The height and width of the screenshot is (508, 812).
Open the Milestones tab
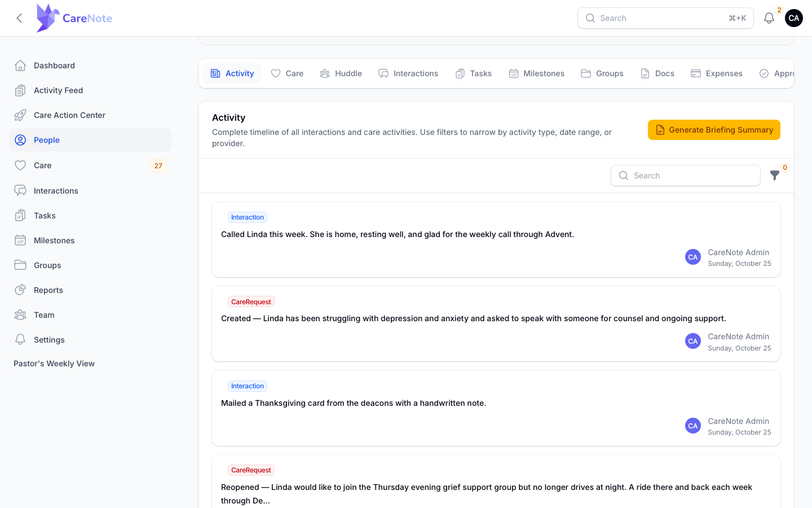[536, 73]
